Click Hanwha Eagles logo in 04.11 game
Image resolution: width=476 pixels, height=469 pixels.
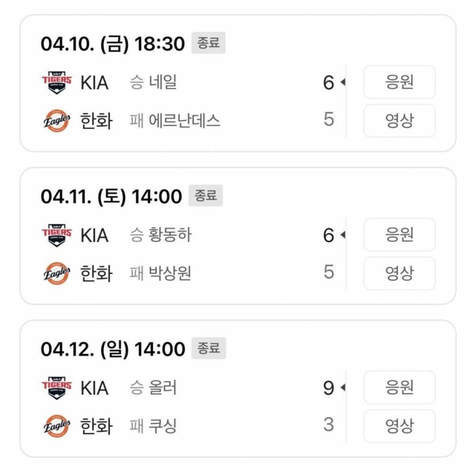[57, 273]
